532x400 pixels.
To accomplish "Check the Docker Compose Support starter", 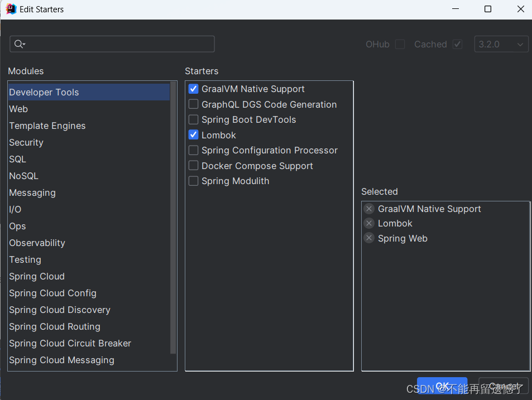I will [x=193, y=166].
